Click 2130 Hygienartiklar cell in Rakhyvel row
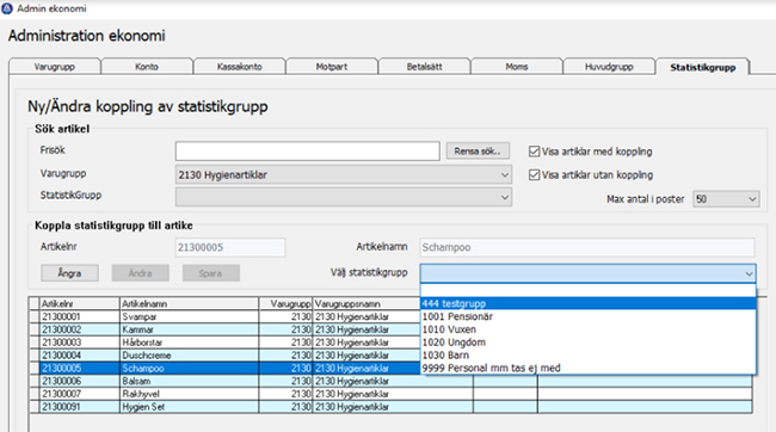The image size is (776, 432). point(393,394)
